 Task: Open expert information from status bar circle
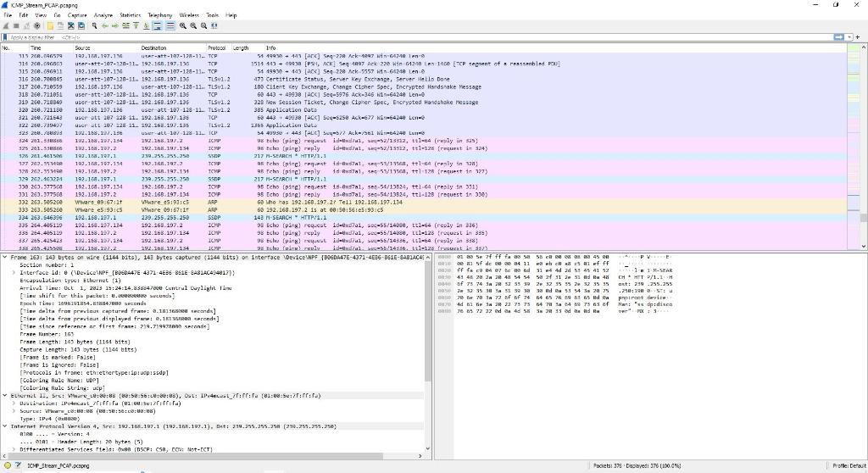(7, 465)
